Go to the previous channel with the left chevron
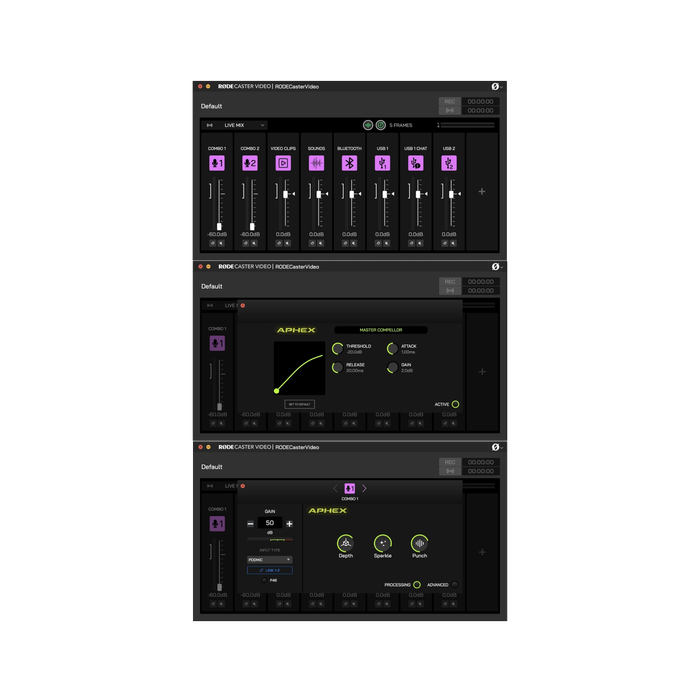The width and height of the screenshot is (700, 700). point(335,488)
